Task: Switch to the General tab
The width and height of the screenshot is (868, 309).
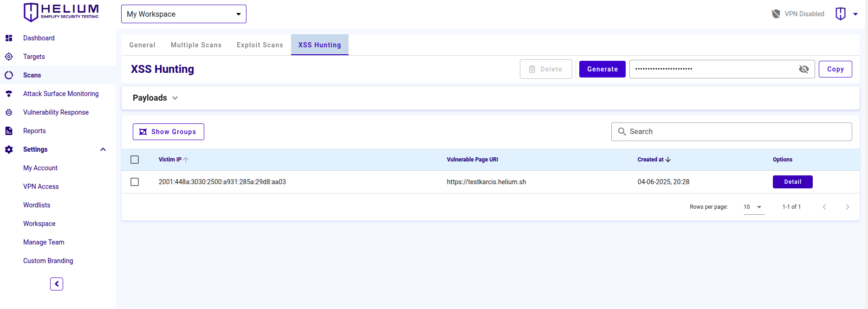Action: point(143,45)
